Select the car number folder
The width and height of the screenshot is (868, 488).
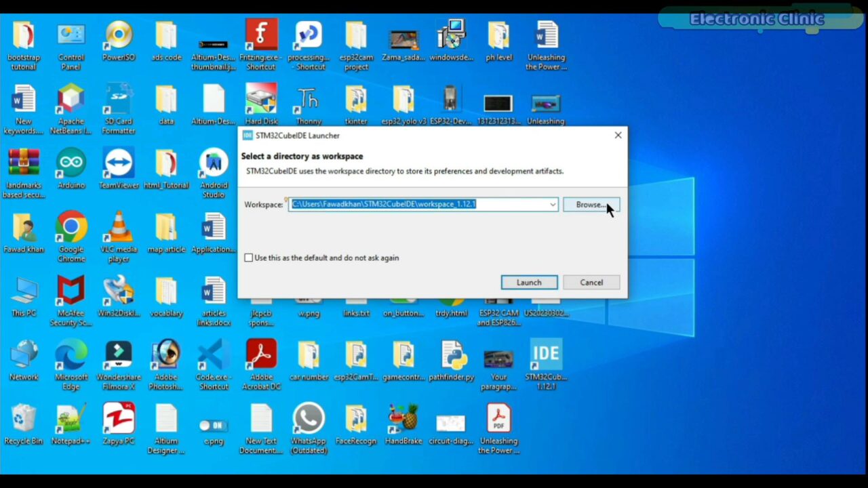[309, 361]
